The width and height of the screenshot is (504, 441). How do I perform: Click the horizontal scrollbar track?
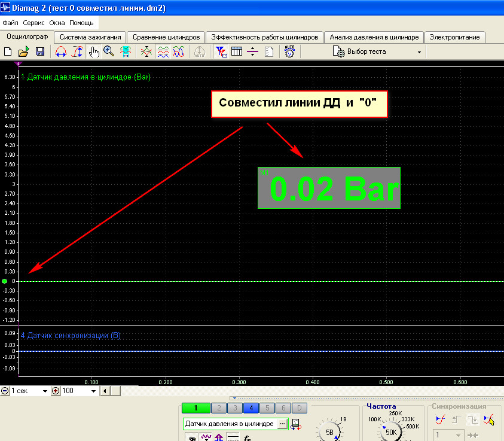pyautogui.click(x=311, y=391)
